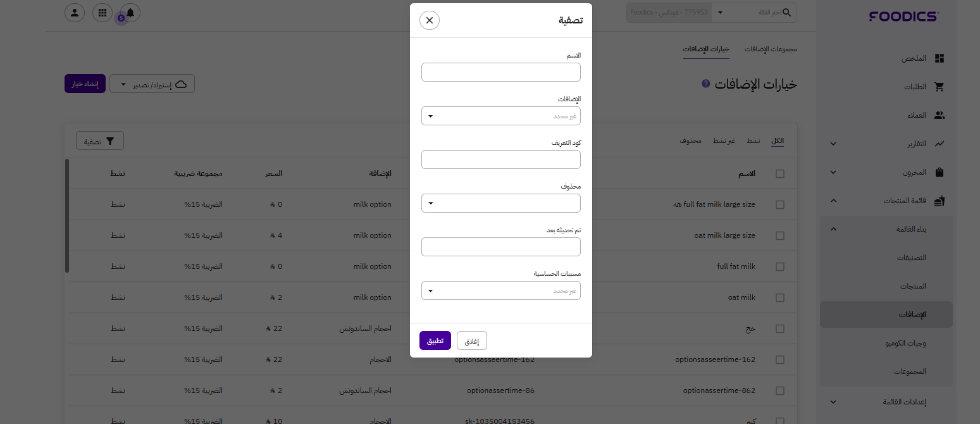Toggle the select-all checkbox in table header
The height and width of the screenshot is (424, 980).
pyautogui.click(x=780, y=173)
